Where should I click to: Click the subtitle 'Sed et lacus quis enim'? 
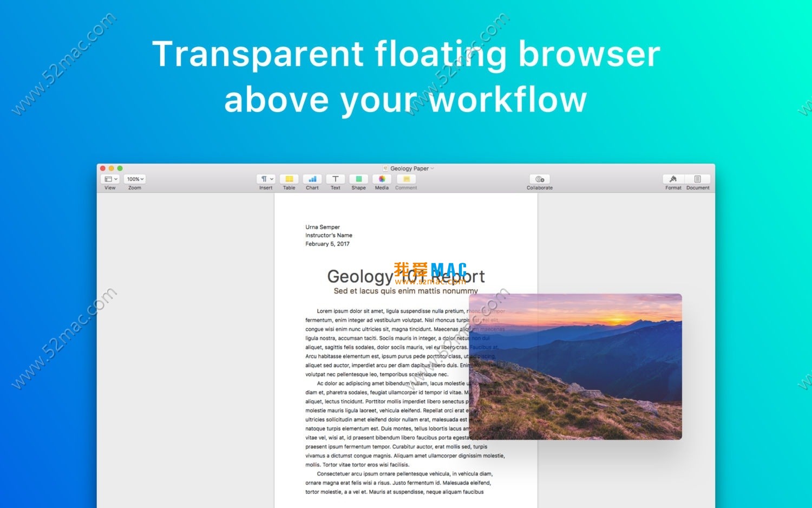coord(405,291)
